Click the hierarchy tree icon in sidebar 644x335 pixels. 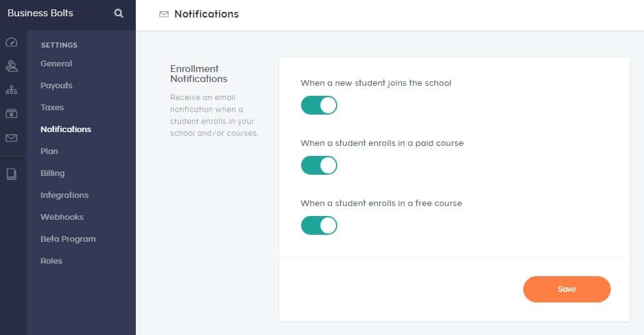(11, 90)
